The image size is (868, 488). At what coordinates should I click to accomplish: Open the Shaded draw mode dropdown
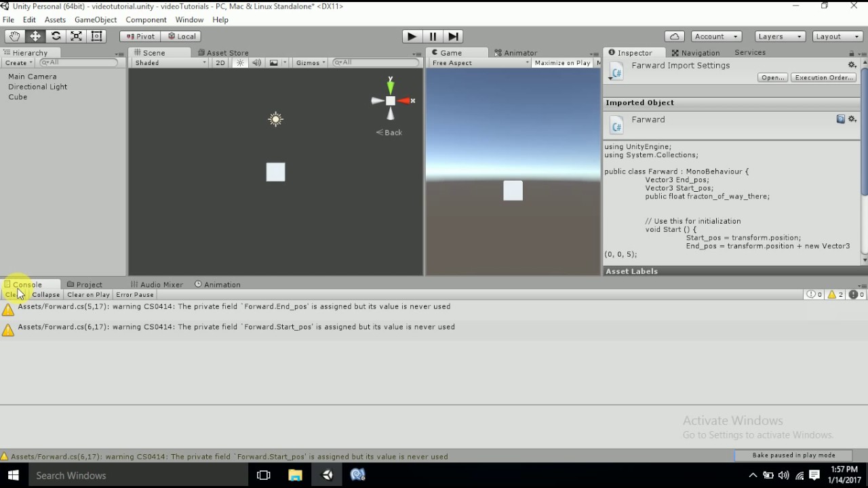click(x=170, y=63)
